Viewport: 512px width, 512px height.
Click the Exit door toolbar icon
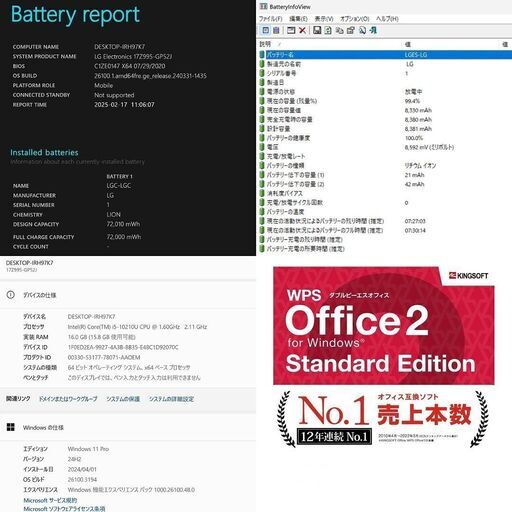tap(373, 30)
